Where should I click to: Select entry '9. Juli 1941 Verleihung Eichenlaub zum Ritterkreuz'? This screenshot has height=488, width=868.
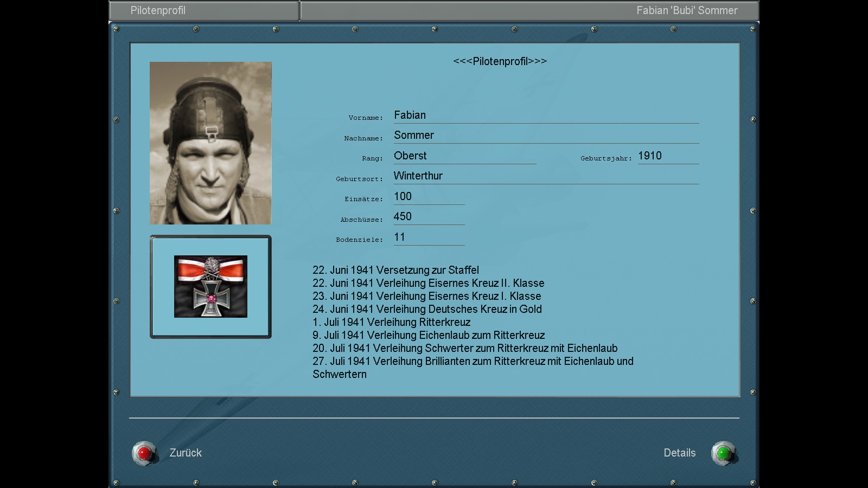(429, 335)
